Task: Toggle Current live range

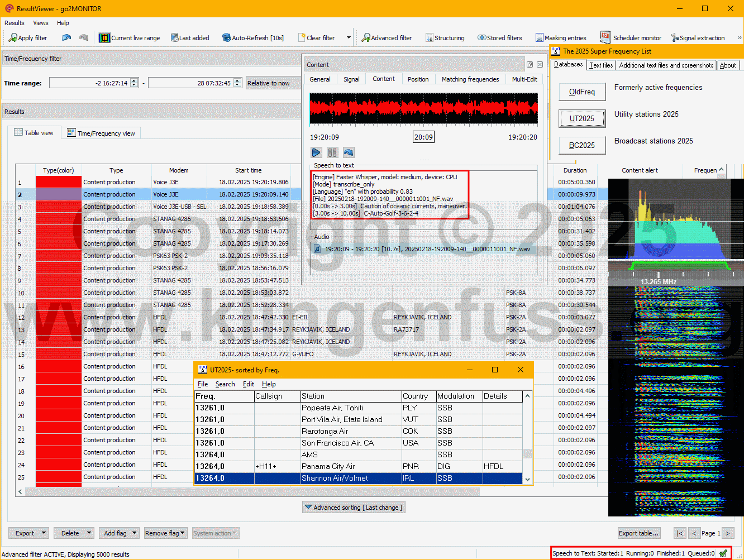Action: click(x=130, y=38)
